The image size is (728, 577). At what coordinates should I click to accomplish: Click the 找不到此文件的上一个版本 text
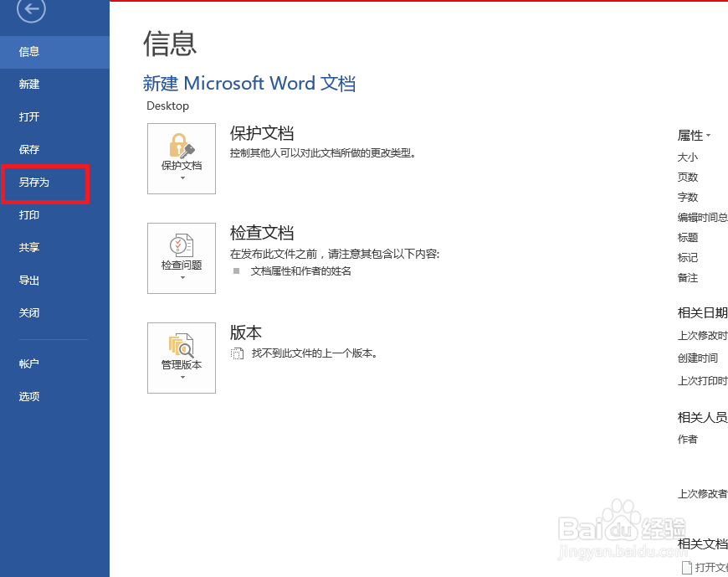click(315, 353)
